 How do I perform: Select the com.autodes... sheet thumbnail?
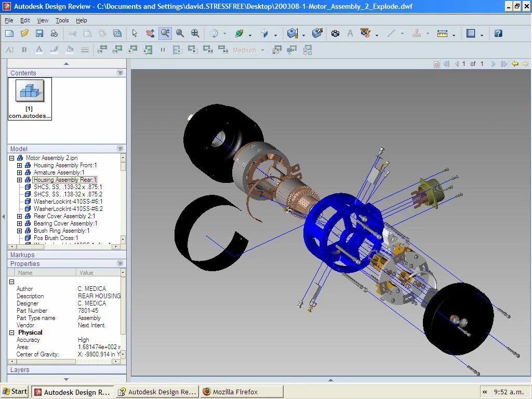[x=30, y=99]
